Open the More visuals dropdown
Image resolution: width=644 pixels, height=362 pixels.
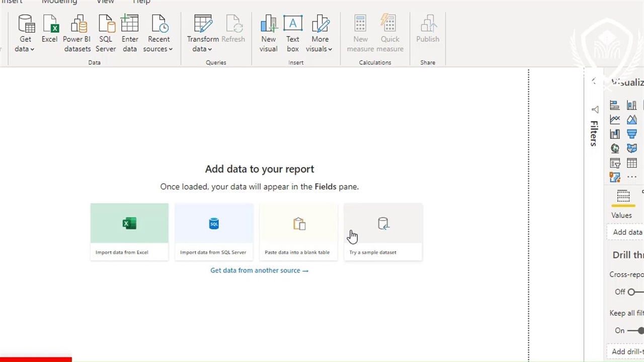(x=319, y=49)
